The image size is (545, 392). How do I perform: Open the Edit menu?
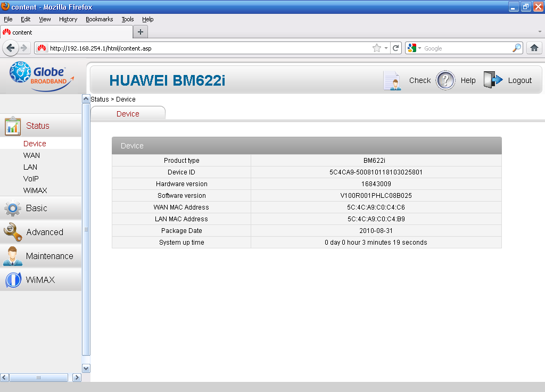(x=26, y=19)
